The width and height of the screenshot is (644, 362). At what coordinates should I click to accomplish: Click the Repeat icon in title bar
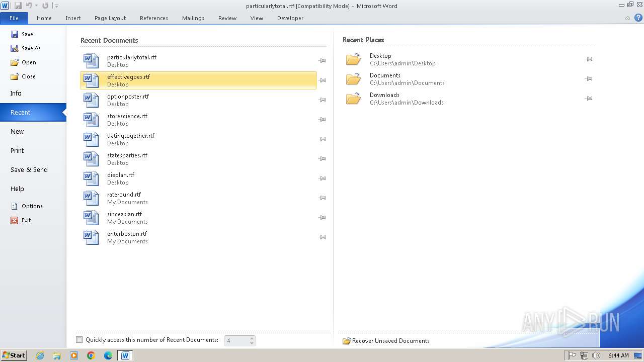coord(45,6)
